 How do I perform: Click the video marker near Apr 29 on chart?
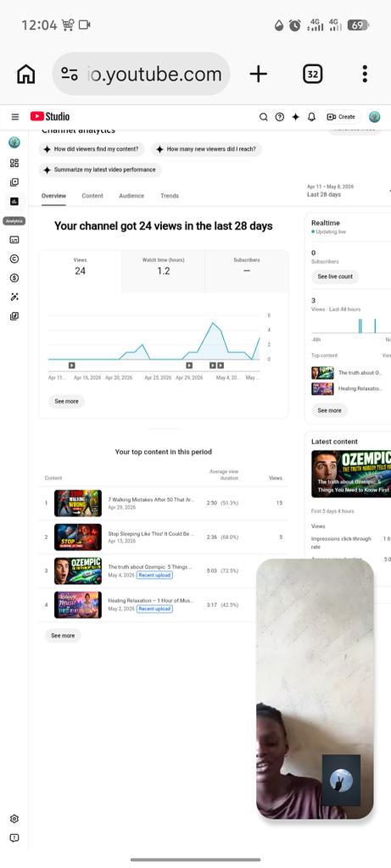pyautogui.click(x=189, y=365)
